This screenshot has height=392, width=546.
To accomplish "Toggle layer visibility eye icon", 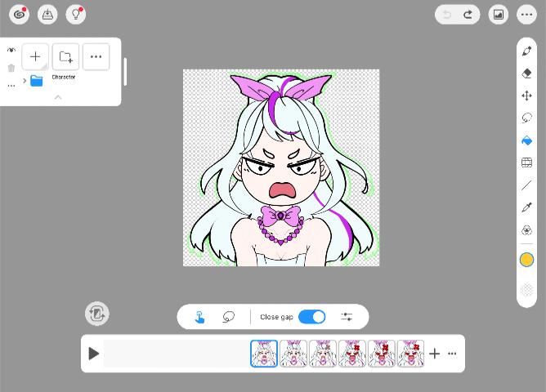I will pyautogui.click(x=11, y=50).
